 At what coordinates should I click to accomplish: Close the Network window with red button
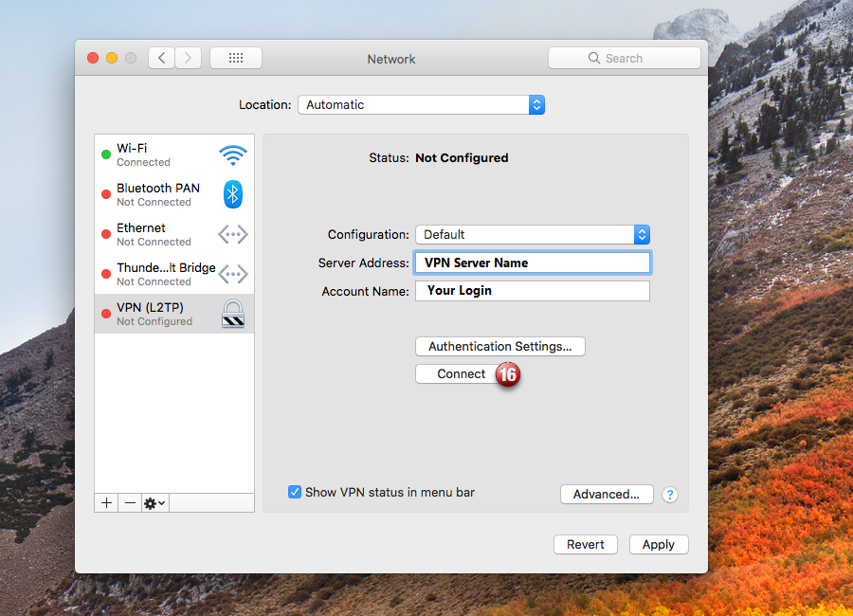point(93,58)
